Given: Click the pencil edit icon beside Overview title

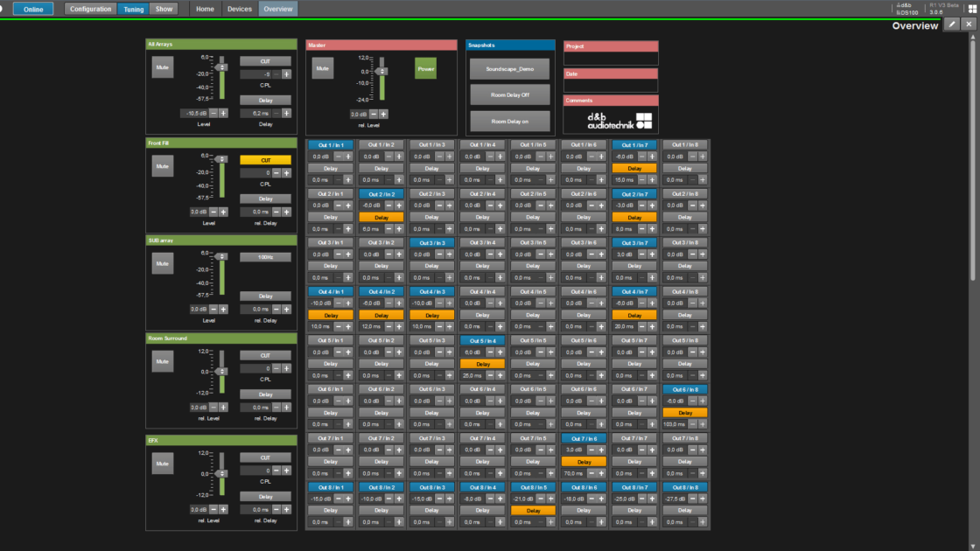Looking at the screenshot, I should [x=952, y=24].
